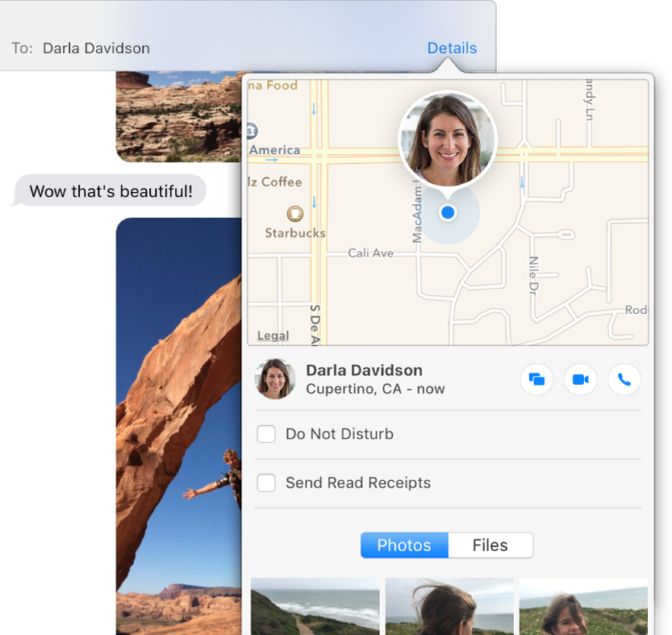Click the blue location dot on map
Viewport: 672px width, 635px height.
449,212
